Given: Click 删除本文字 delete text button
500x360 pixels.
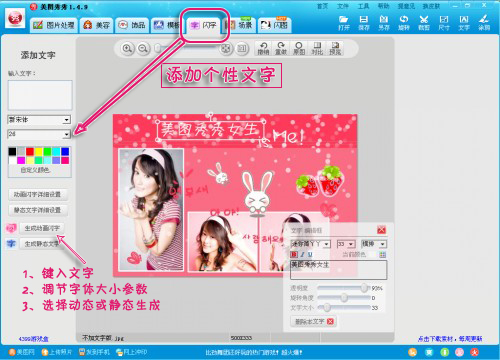Looking at the screenshot, I should click(x=314, y=321).
